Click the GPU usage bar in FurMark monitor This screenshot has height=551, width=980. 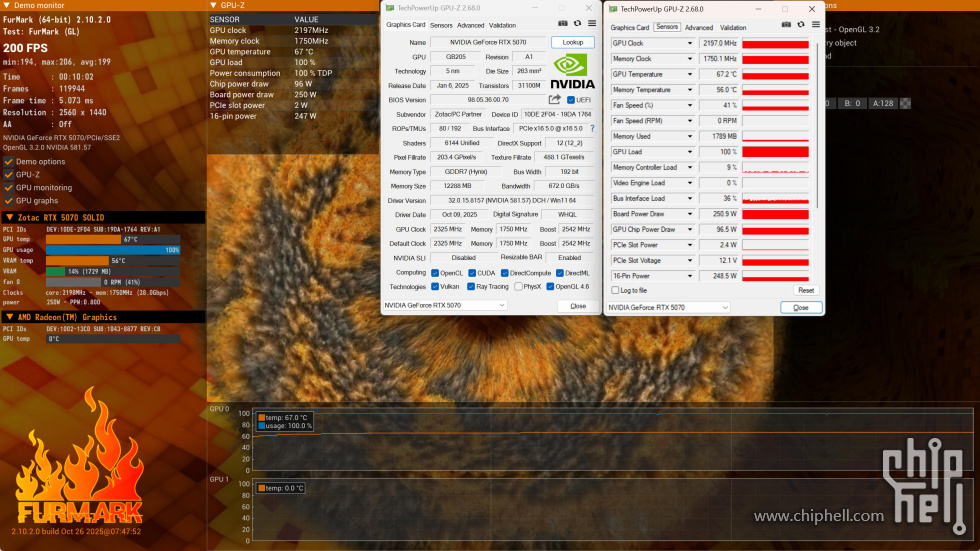click(x=112, y=250)
